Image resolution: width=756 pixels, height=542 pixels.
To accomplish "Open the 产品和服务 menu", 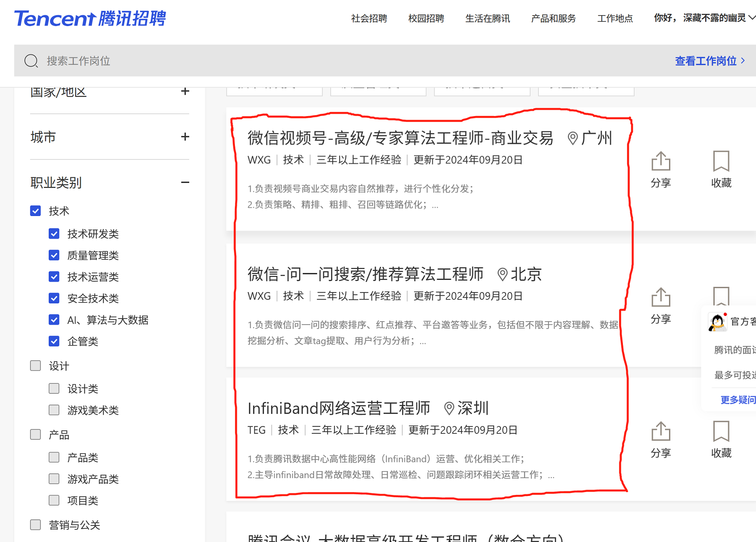I will [553, 18].
